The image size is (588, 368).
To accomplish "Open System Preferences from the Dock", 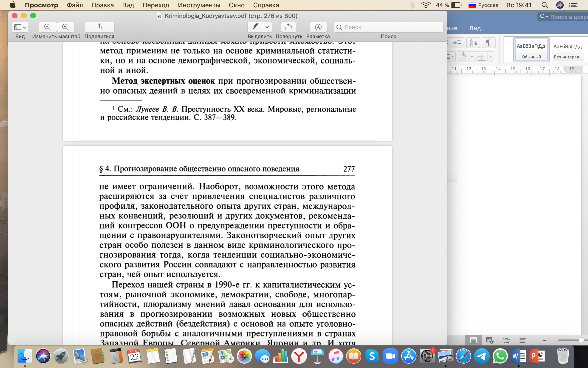I will click(x=427, y=356).
